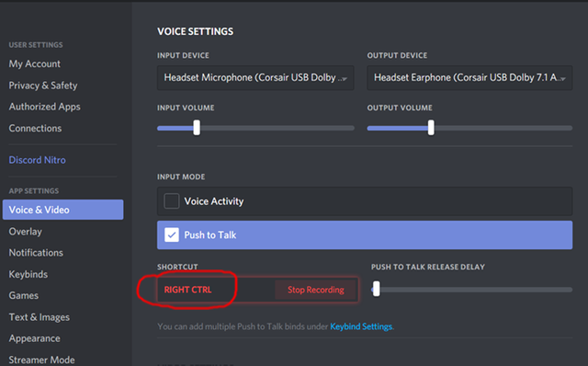588x366 pixels.
Task: Open Streamer Mode settings
Action: (41, 360)
